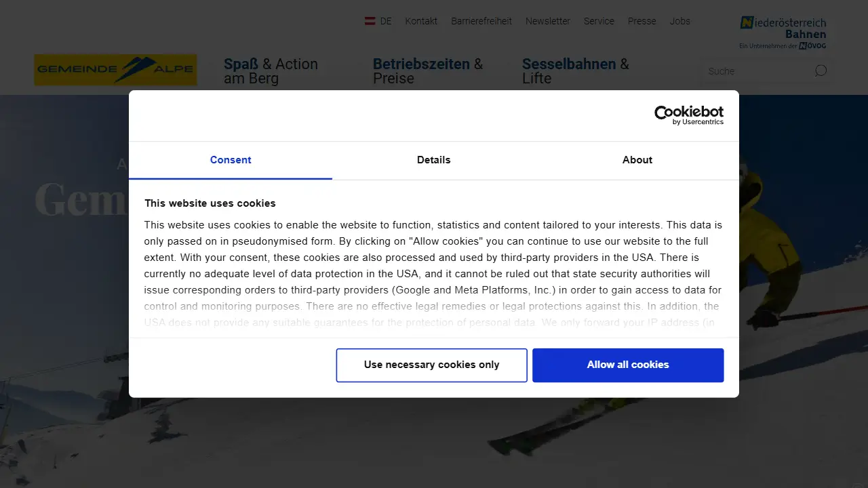The width and height of the screenshot is (868, 488).
Task: Switch to the Consent tab
Action: (231, 160)
